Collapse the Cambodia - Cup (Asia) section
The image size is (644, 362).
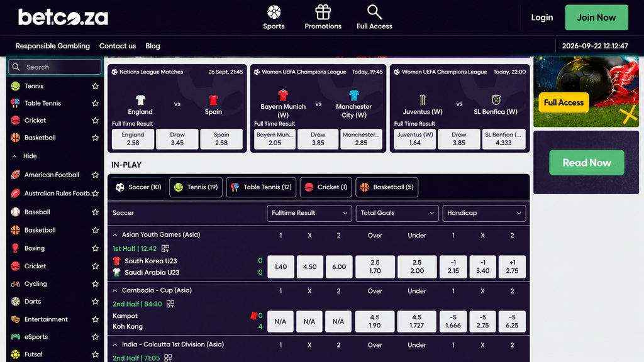pyautogui.click(x=115, y=290)
